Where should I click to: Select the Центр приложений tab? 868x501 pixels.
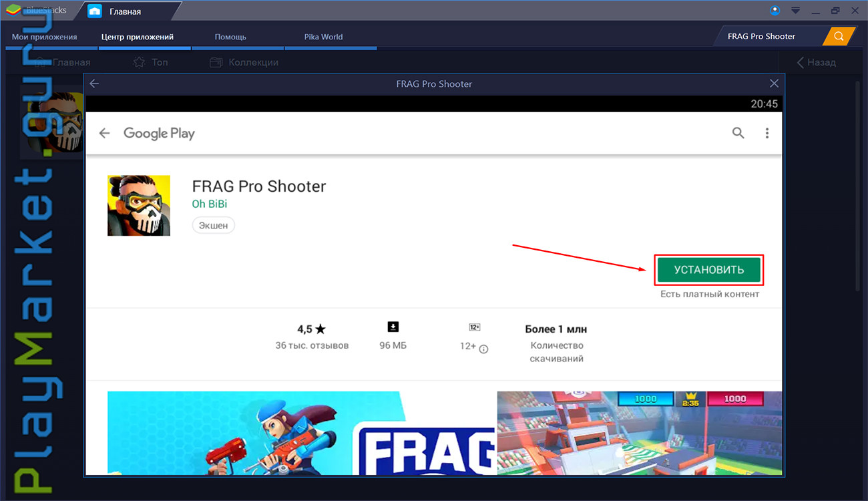(x=138, y=37)
